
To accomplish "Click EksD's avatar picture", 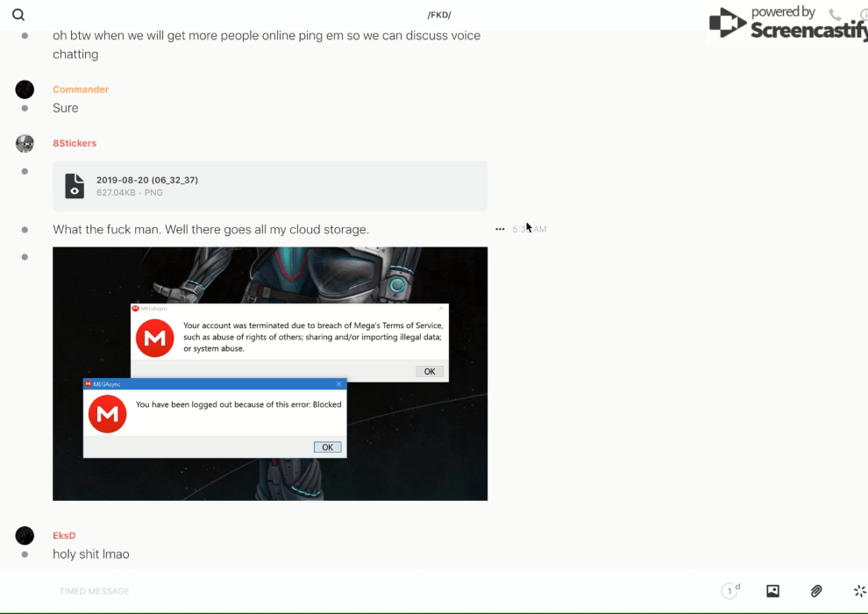I will click(x=25, y=535).
